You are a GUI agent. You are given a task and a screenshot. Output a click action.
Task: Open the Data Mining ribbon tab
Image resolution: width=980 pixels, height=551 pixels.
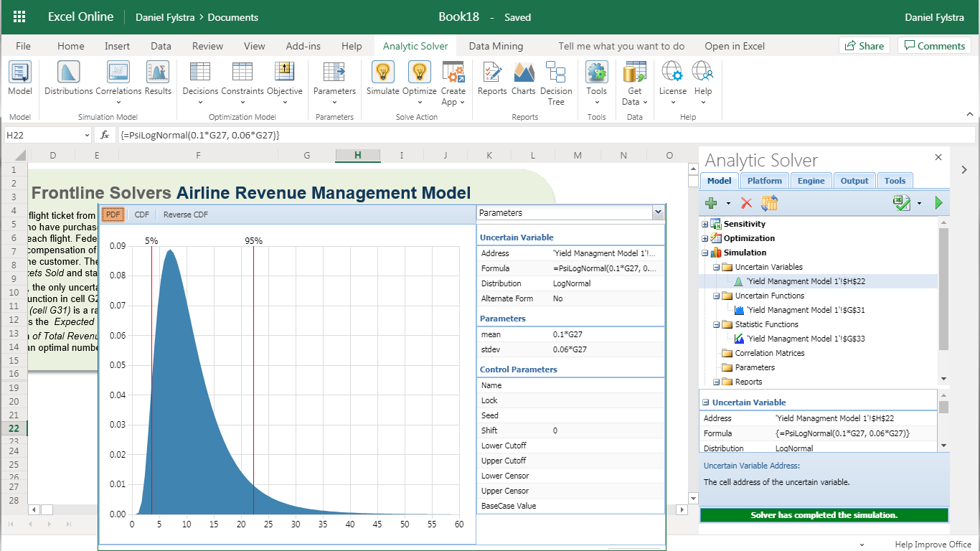point(496,46)
